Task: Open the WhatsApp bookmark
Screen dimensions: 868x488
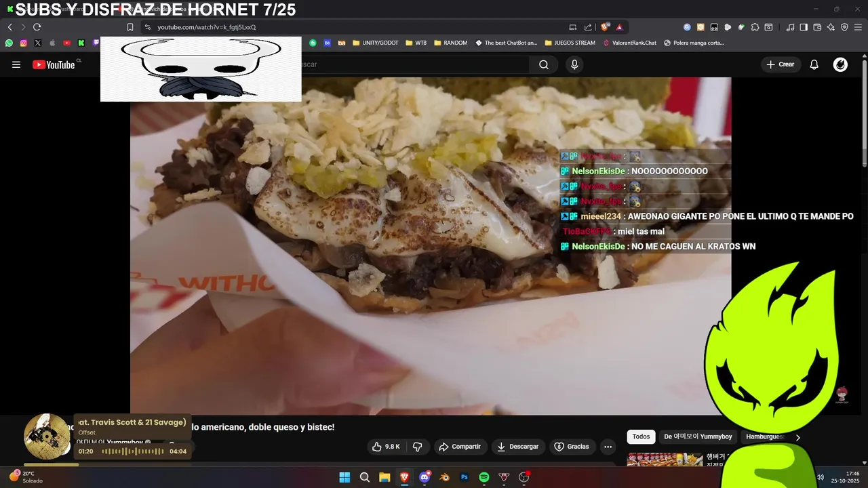Action: click(x=9, y=43)
